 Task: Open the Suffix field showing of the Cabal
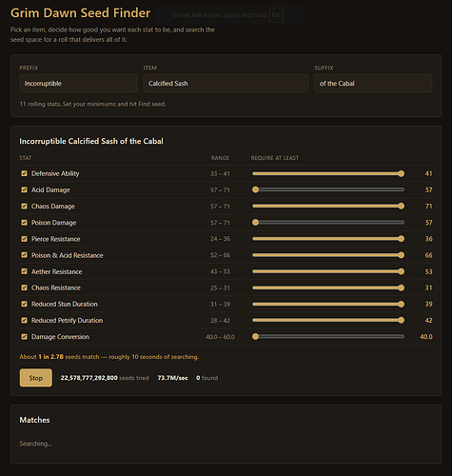(373, 83)
